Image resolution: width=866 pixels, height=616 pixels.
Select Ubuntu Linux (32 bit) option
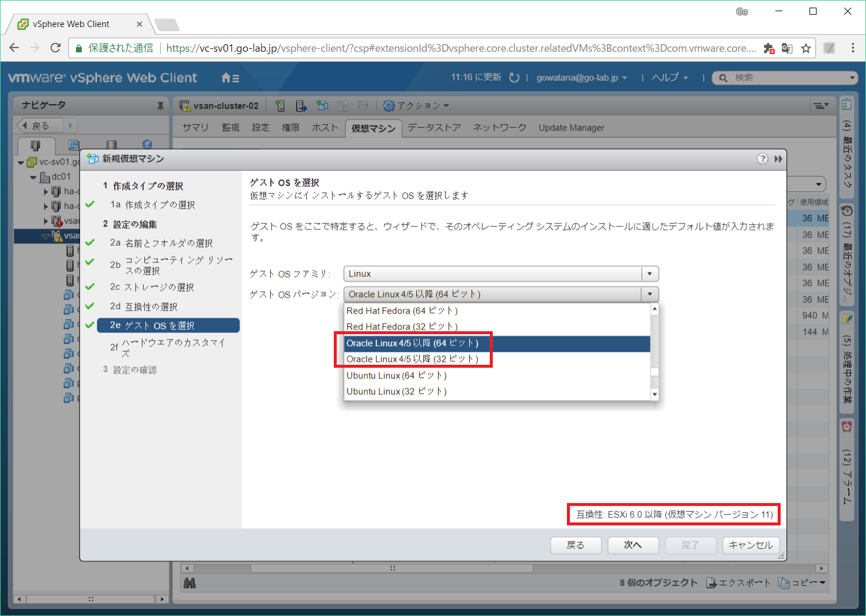point(497,391)
